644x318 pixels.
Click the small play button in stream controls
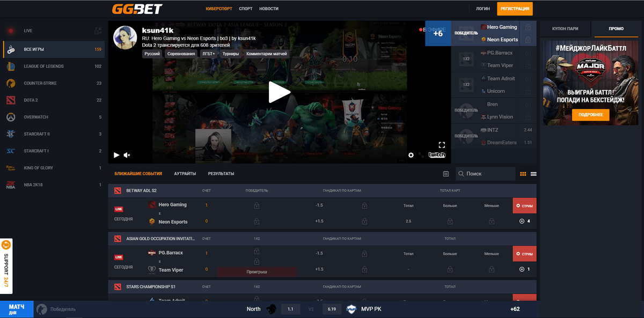[116, 155]
